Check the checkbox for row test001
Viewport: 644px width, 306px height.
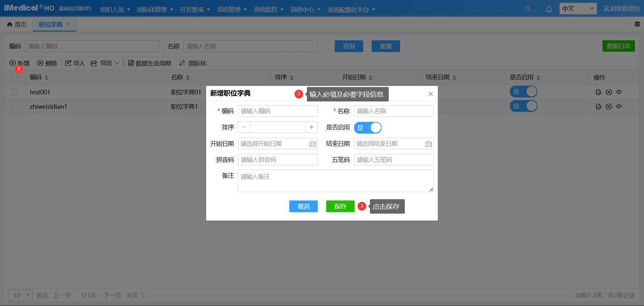click(15, 92)
